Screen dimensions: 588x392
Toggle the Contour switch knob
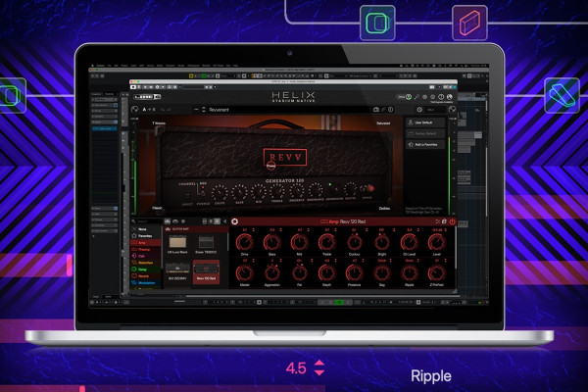pos(355,243)
